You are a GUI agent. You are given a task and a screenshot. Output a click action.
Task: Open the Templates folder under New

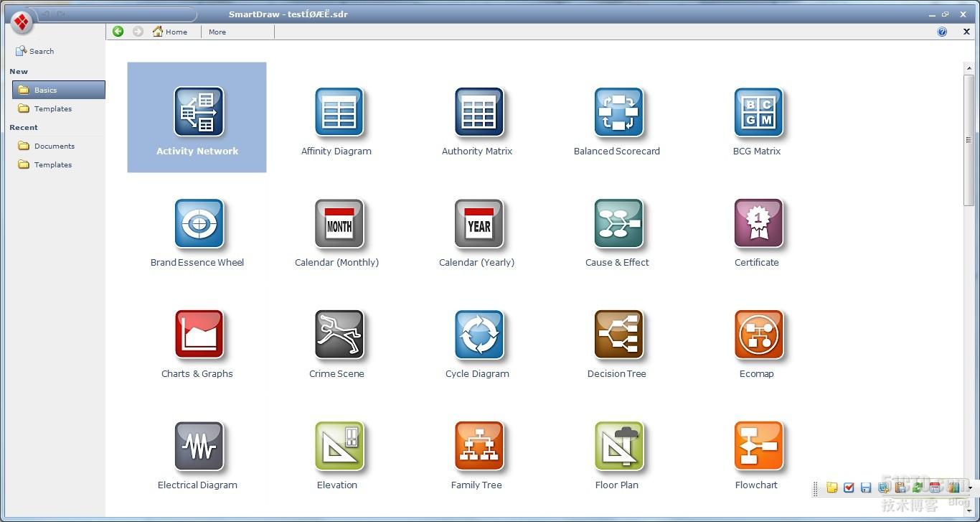[x=44, y=108]
